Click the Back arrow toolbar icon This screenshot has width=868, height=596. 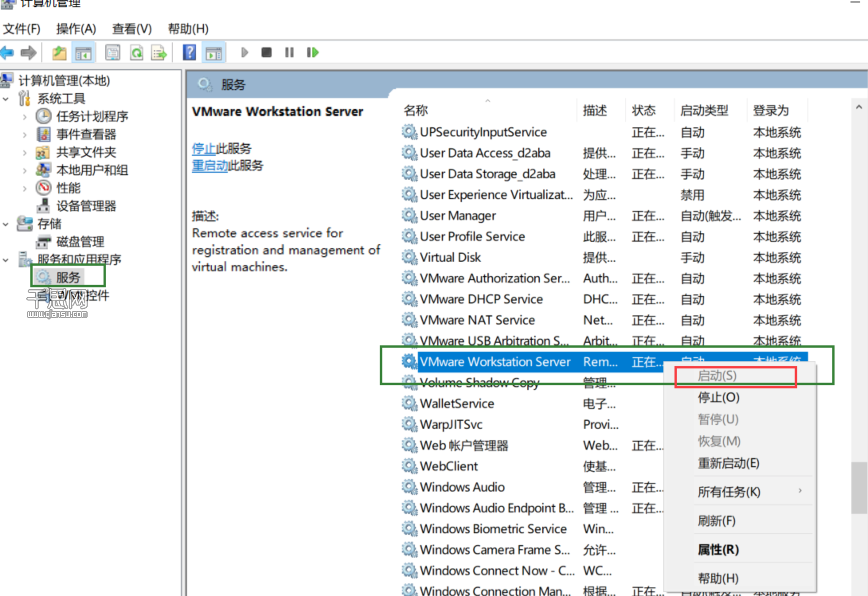[7, 53]
